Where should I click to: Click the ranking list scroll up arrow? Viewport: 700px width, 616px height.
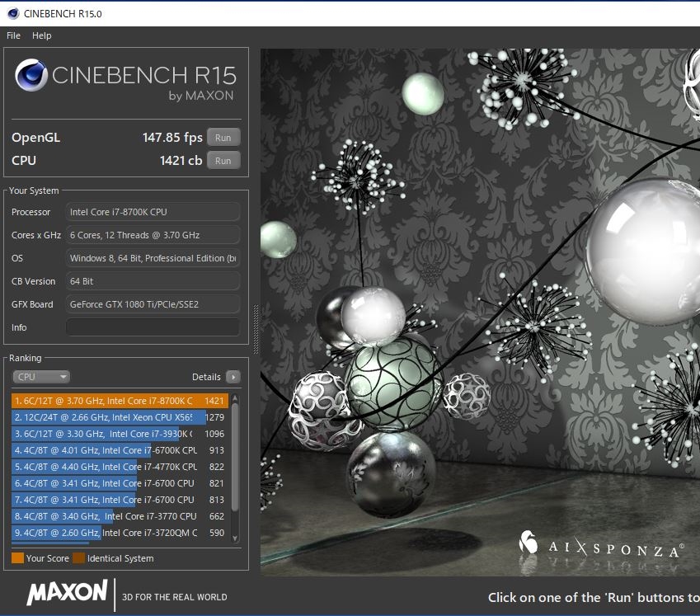235,398
